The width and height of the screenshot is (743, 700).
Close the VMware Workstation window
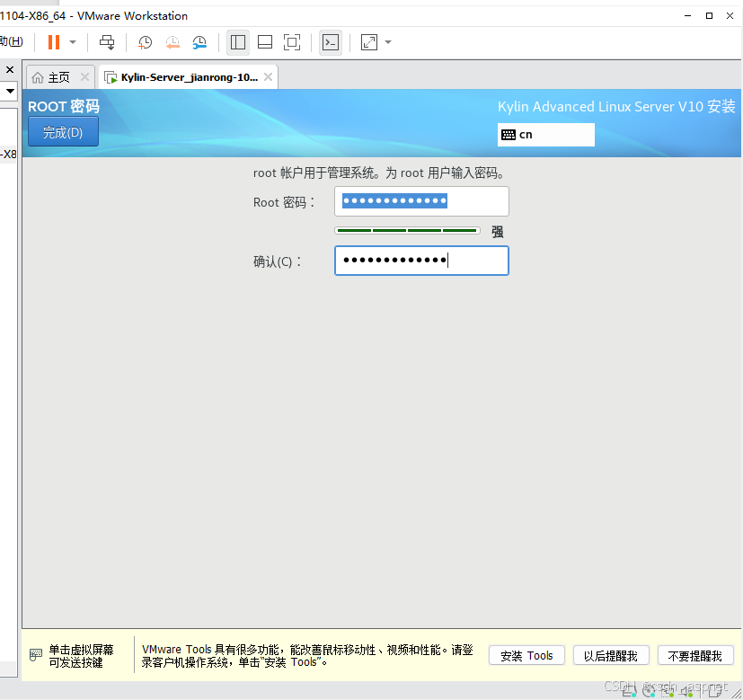pyautogui.click(x=730, y=15)
